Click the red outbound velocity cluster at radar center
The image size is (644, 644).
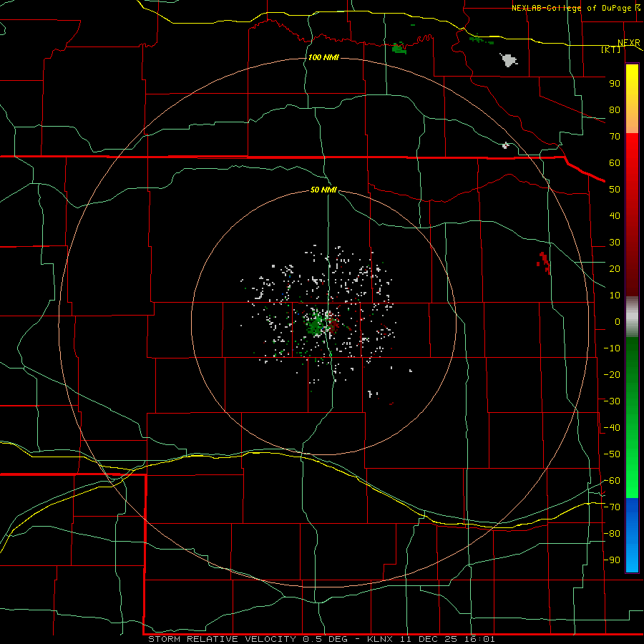333,324
